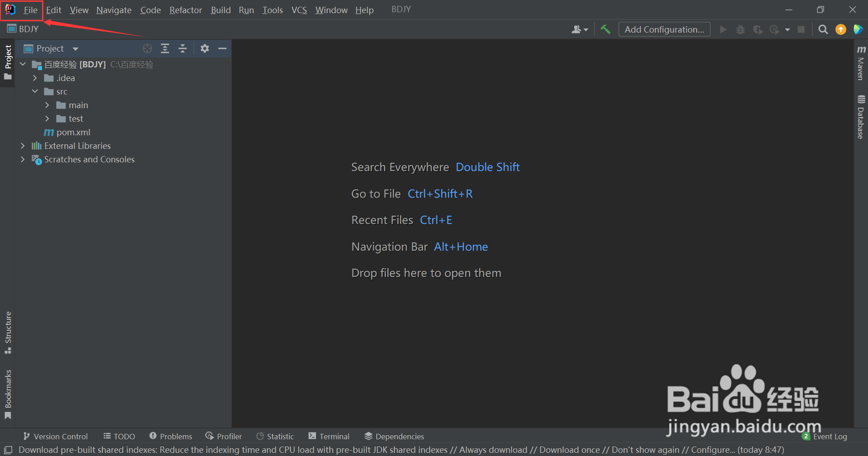Open the Problems tool window
This screenshot has height=456, width=868.
[x=171, y=436]
